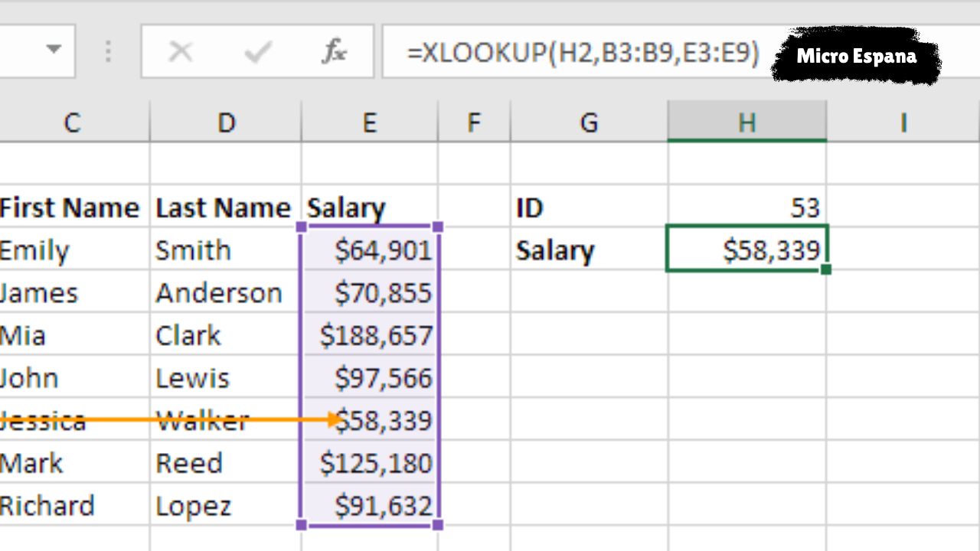Select column G header
980x551 pixels.
pos(589,122)
